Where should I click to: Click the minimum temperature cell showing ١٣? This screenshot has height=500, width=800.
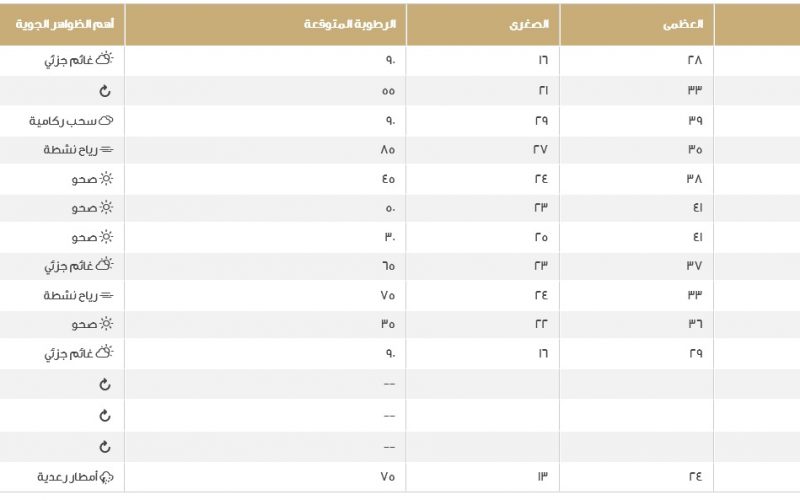(x=483, y=477)
